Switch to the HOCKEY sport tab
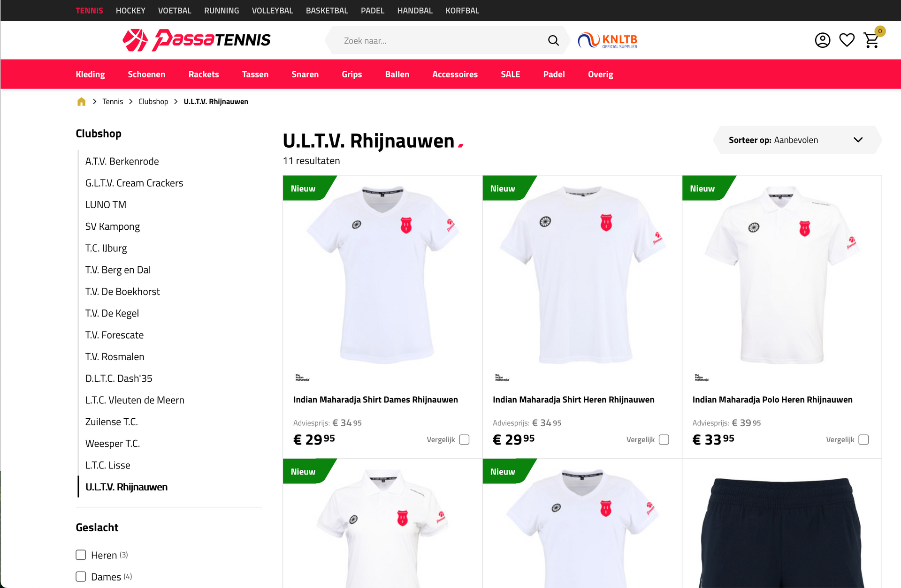The height and width of the screenshot is (588, 901). coord(130,10)
